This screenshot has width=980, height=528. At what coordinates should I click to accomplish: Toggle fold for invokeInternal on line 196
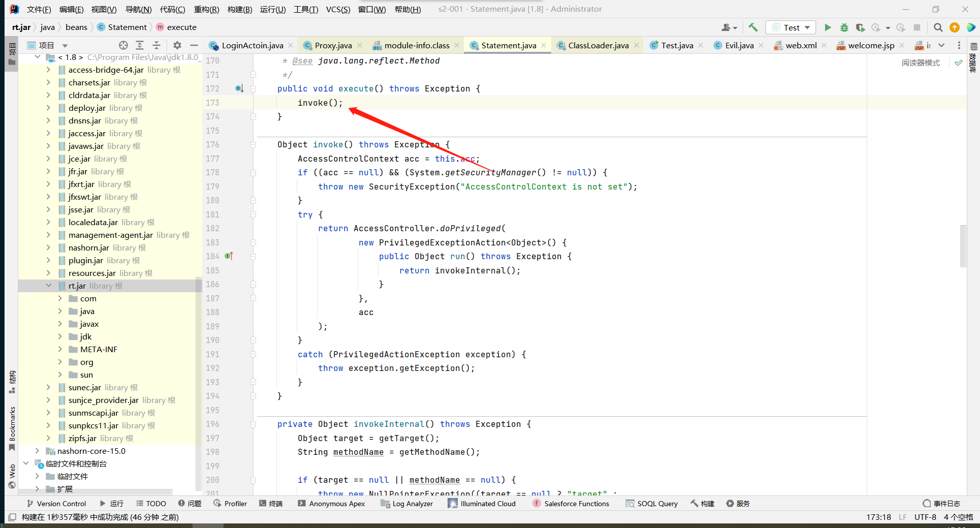(x=253, y=424)
